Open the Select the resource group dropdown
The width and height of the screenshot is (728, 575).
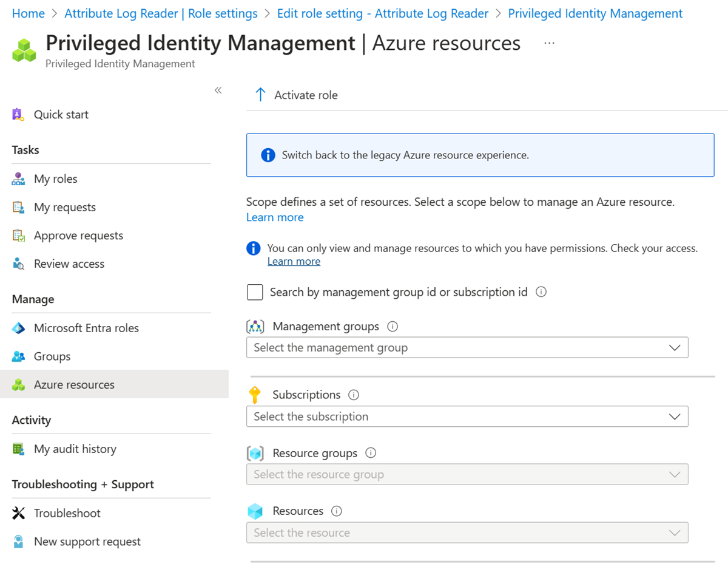pyautogui.click(x=467, y=475)
